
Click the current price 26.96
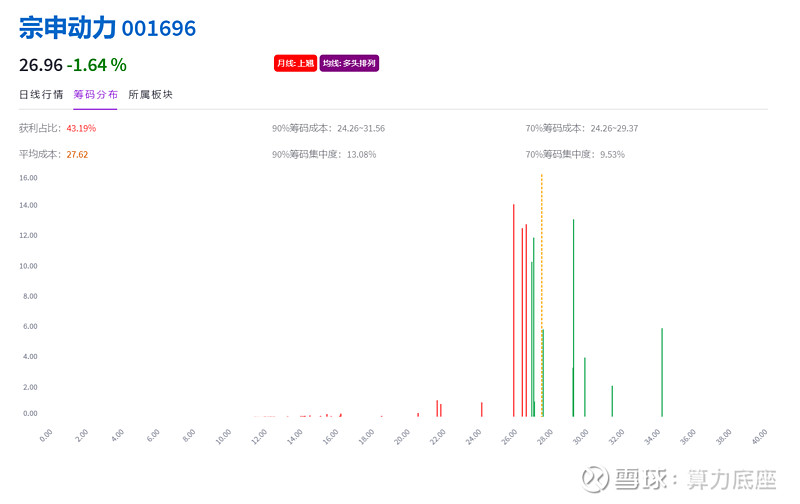pyautogui.click(x=40, y=65)
